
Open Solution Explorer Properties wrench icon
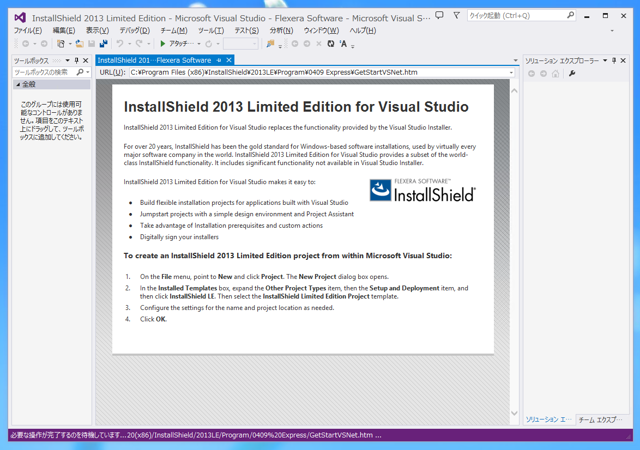click(572, 74)
